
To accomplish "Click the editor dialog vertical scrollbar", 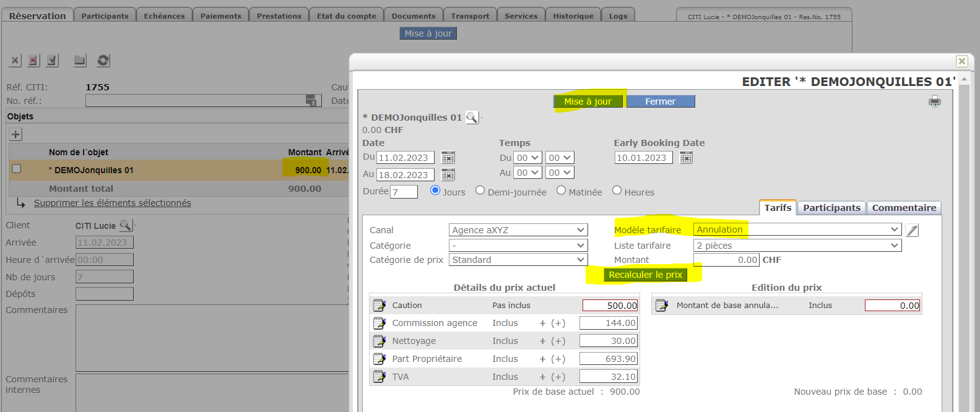I will click(x=964, y=244).
